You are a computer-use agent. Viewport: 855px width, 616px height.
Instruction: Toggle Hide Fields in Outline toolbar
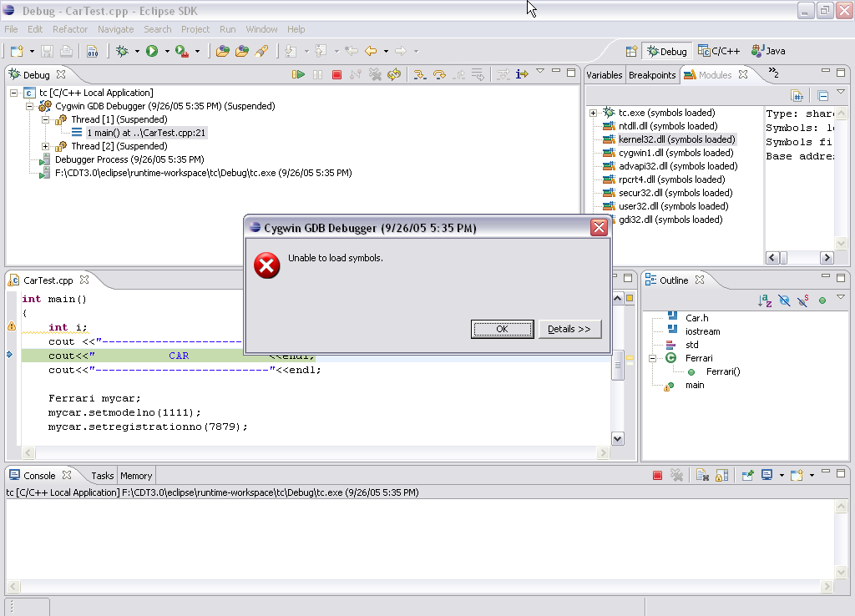[784, 300]
